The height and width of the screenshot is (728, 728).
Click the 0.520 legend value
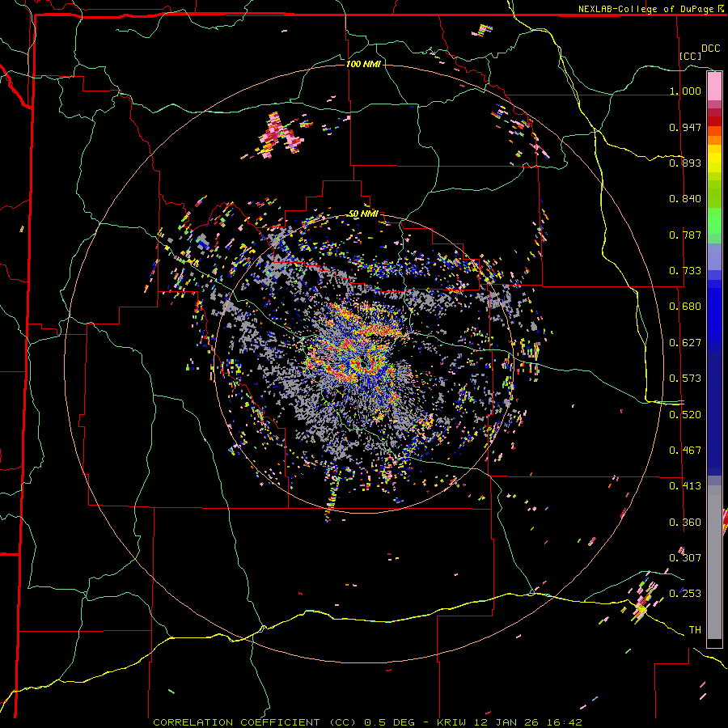coord(685,415)
